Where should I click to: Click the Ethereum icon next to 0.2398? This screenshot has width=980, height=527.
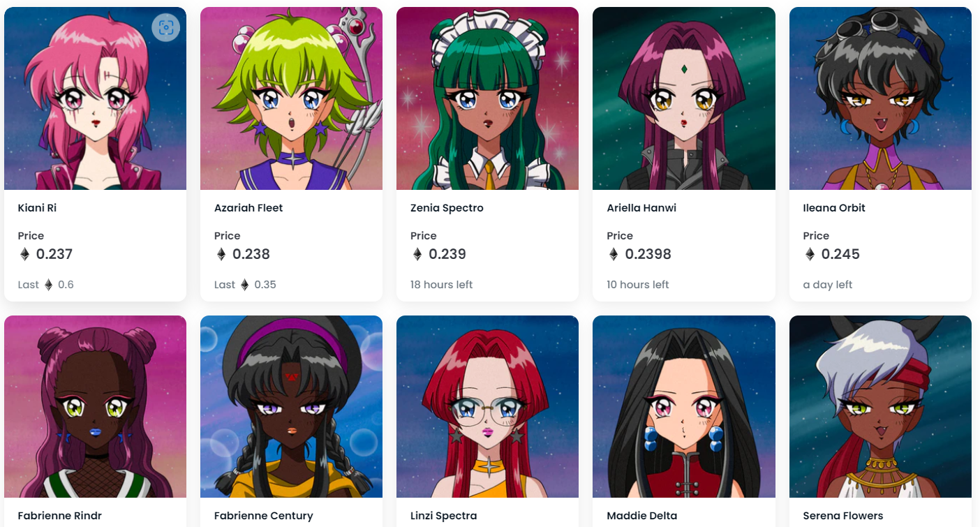click(x=614, y=255)
